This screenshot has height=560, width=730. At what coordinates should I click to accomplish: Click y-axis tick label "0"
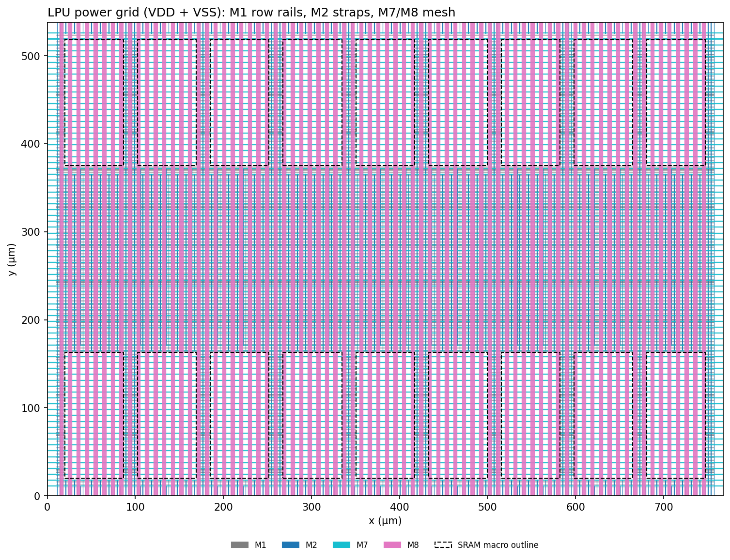(x=38, y=496)
